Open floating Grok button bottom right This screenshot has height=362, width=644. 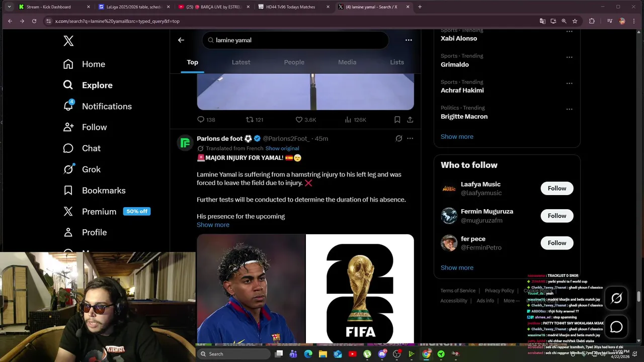(616, 298)
